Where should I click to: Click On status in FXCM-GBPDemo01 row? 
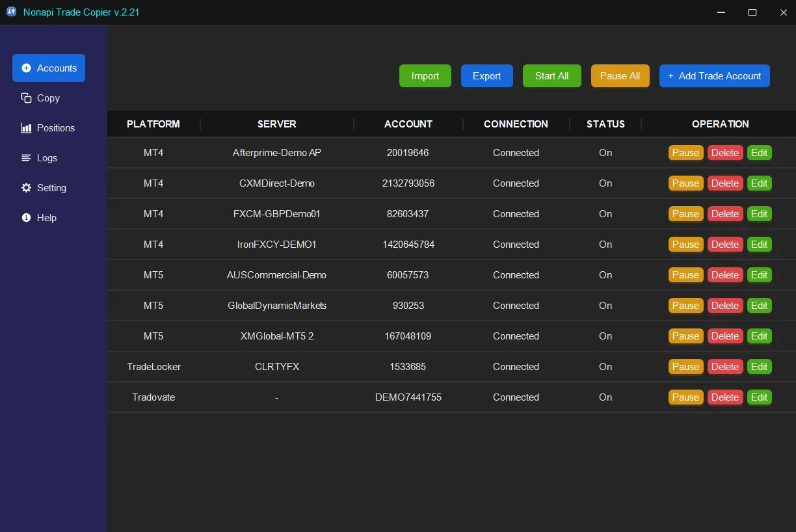605,214
